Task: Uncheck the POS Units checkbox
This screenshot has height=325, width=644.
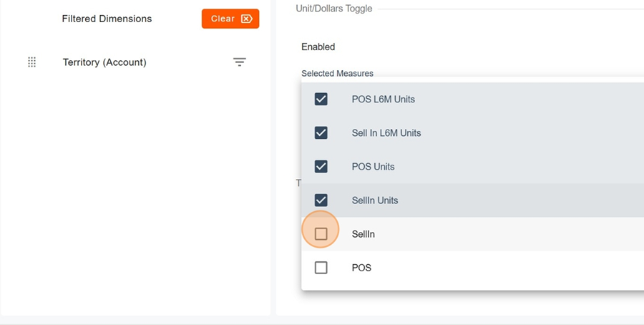Action: click(321, 167)
